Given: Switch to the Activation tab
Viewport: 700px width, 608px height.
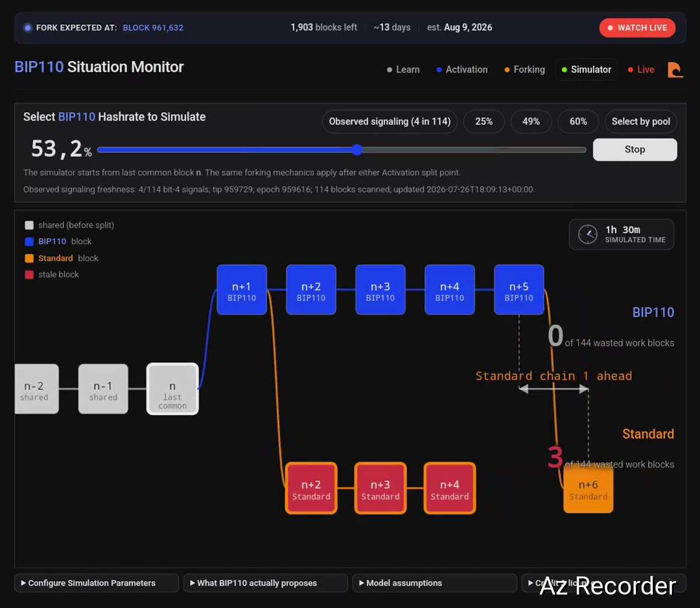Looking at the screenshot, I should click(461, 69).
